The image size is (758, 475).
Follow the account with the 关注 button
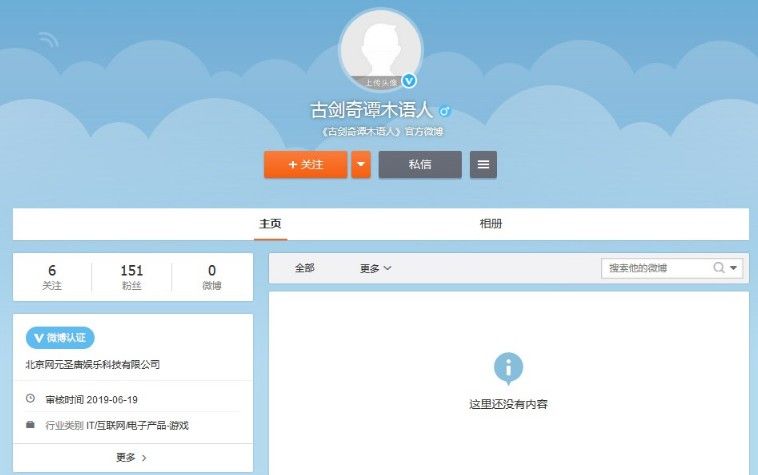click(306, 164)
